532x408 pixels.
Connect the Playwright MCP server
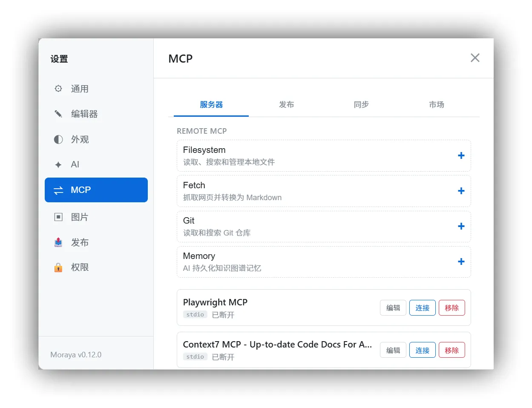pos(422,307)
